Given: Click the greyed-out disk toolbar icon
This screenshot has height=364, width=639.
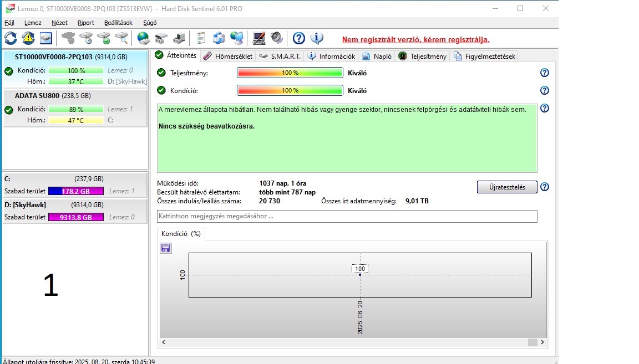Looking at the screenshot, I should click(68, 38).
